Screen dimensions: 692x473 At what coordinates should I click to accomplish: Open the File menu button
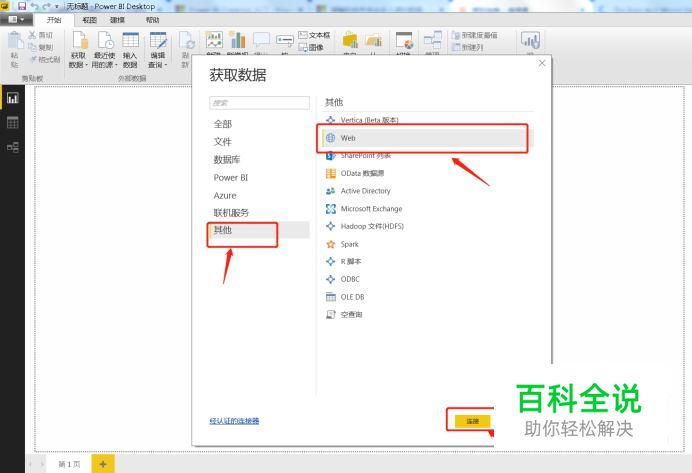coord(16,19)
